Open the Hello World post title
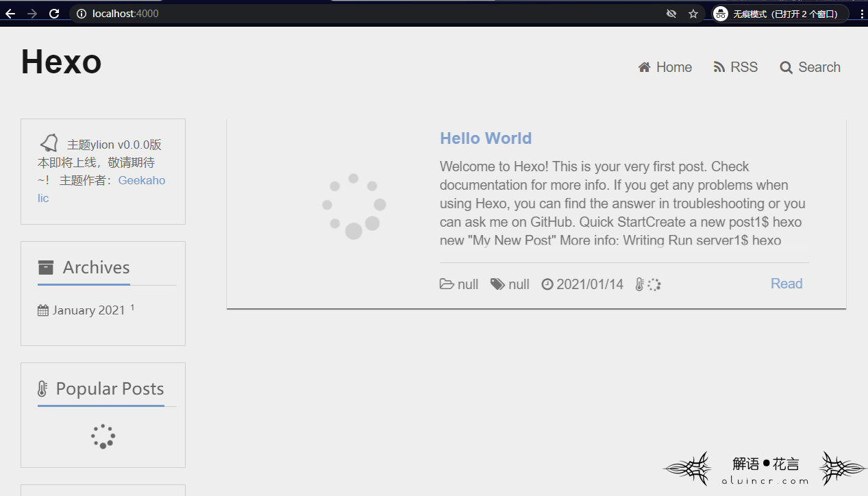The image size is (868, 496). point(485,138)
